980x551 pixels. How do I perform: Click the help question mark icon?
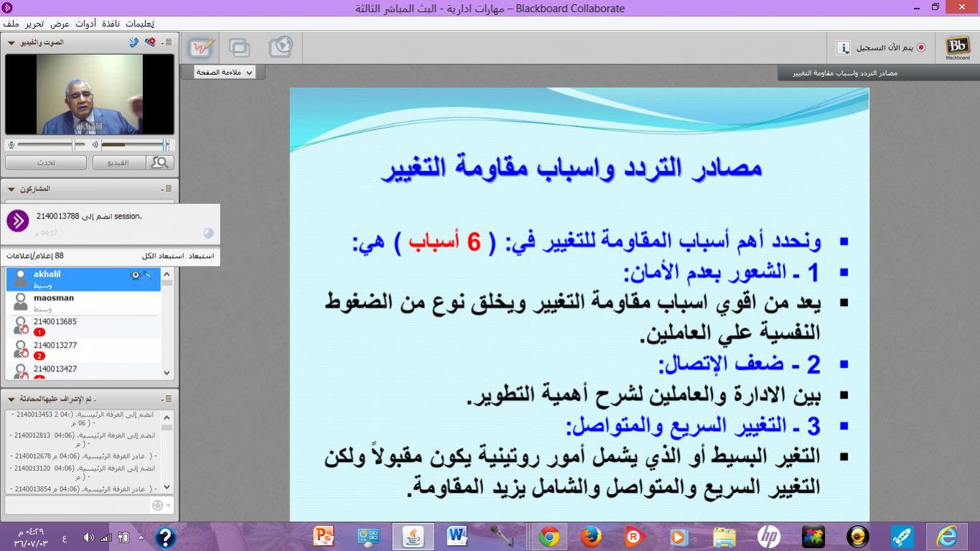(165, 537)
